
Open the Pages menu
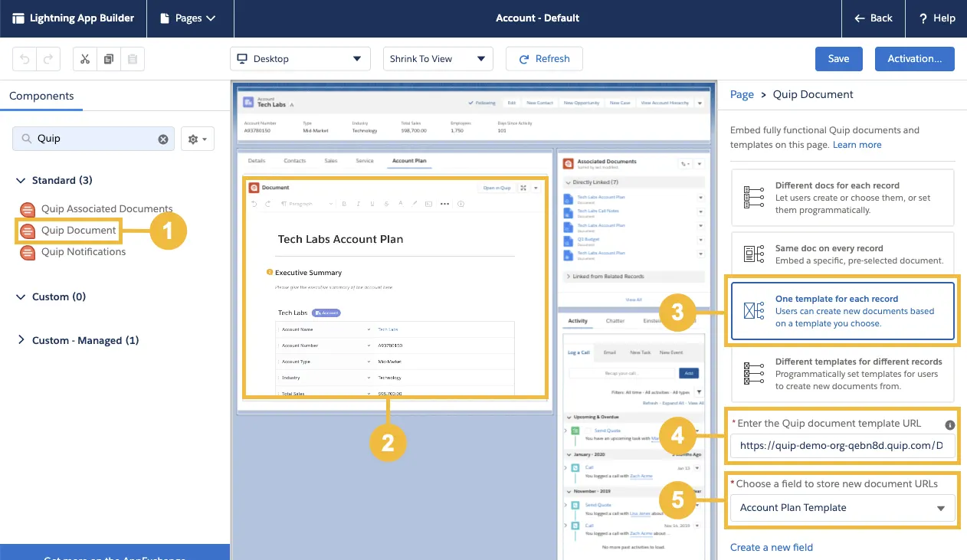coord(189,18)
